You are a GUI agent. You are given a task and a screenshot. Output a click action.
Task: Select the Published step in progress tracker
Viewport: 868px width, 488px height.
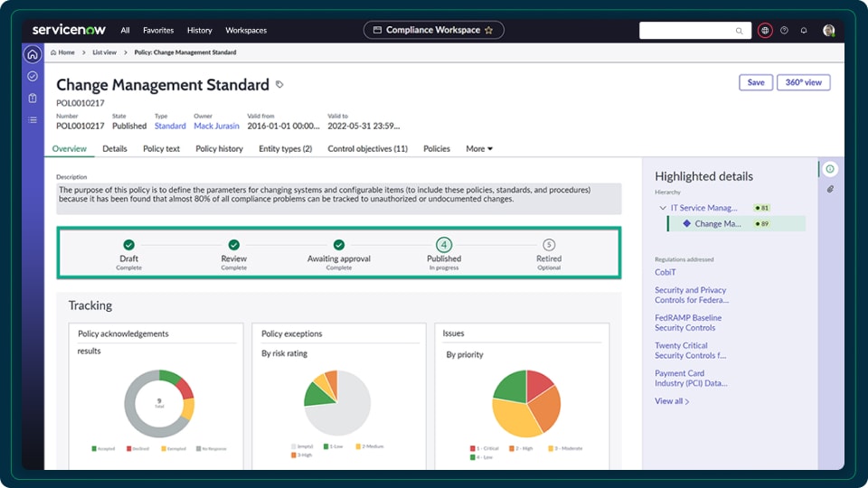(444, 245)
